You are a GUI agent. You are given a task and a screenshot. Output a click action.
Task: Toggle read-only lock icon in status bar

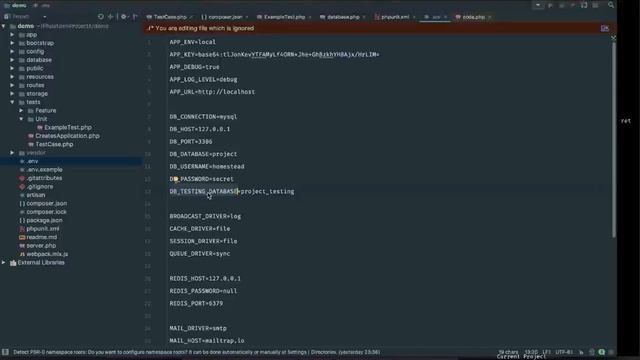581,352
